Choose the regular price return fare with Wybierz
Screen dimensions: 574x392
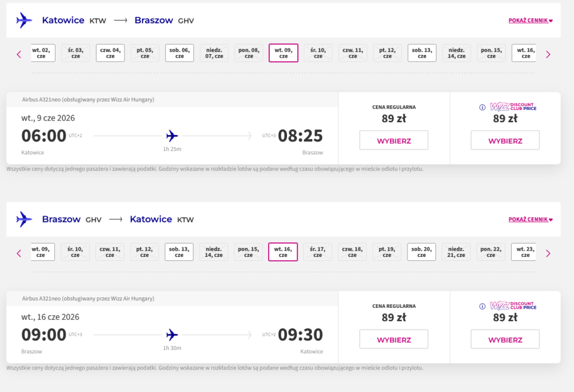[394, 340]
